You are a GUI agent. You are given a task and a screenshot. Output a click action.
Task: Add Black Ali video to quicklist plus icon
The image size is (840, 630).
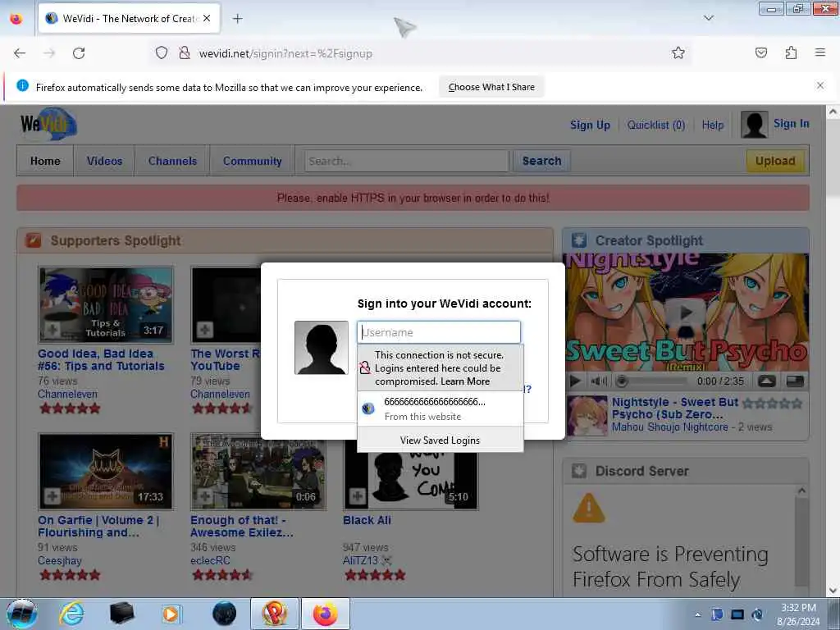click(x=358, y=496)
